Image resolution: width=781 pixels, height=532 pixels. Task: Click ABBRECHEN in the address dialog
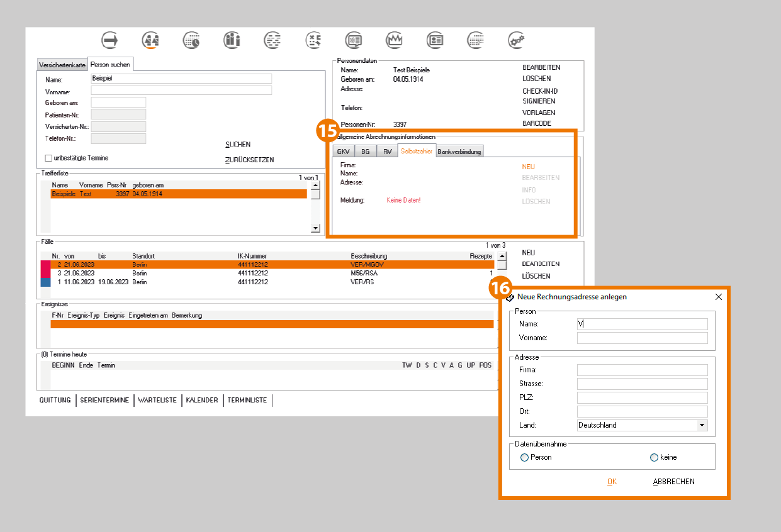click(x=673, y=482)
